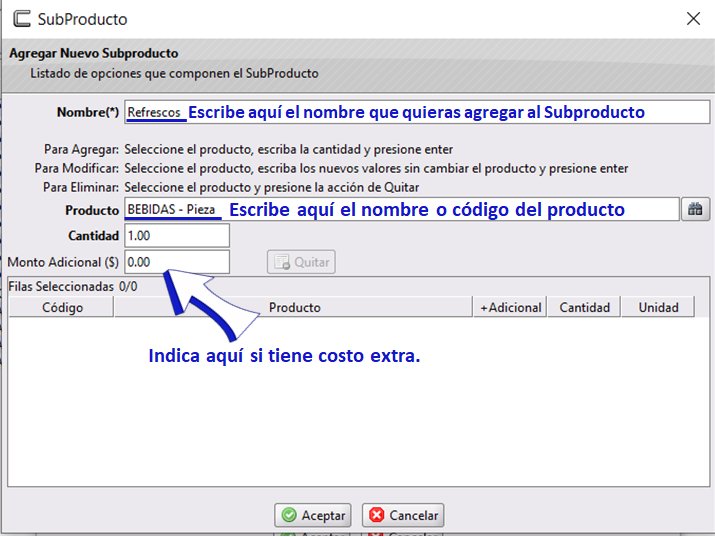The image size is (715, 537).
Task: Click the 'Para Eliminar:' instruction label
Action: click(x=81, y=187)
